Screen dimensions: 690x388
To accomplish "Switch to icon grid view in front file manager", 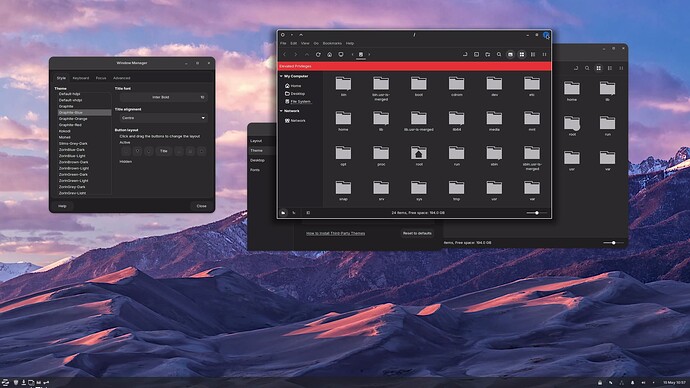I will coord(522,55).
